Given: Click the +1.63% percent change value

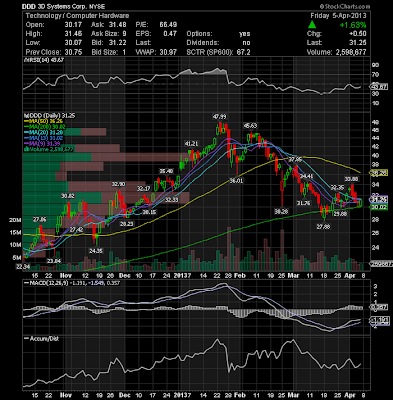Looking at the screenshot, I should (353, 25).
